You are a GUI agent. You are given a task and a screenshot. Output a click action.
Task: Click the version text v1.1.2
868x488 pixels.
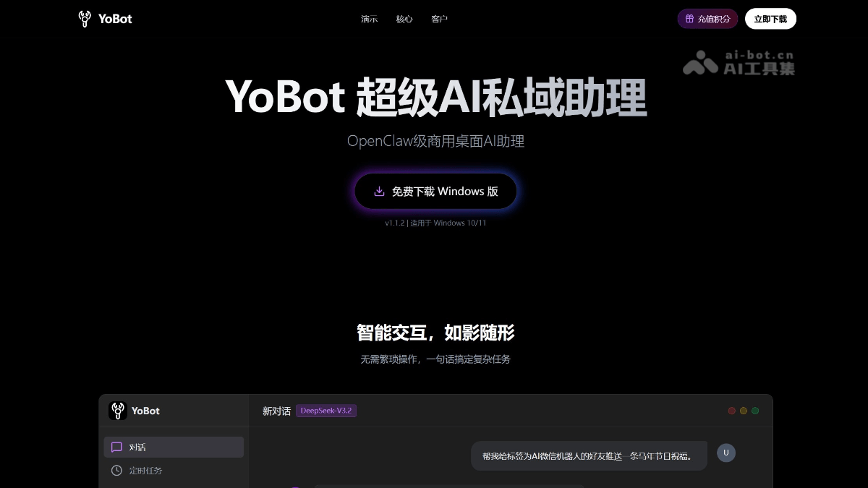[x=394, y=223]
